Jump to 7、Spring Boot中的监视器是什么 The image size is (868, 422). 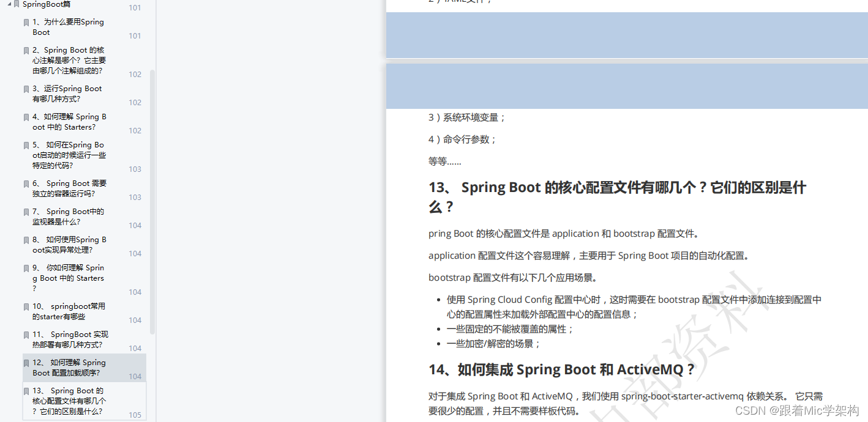pyautogui.click(x=69, y=217)
